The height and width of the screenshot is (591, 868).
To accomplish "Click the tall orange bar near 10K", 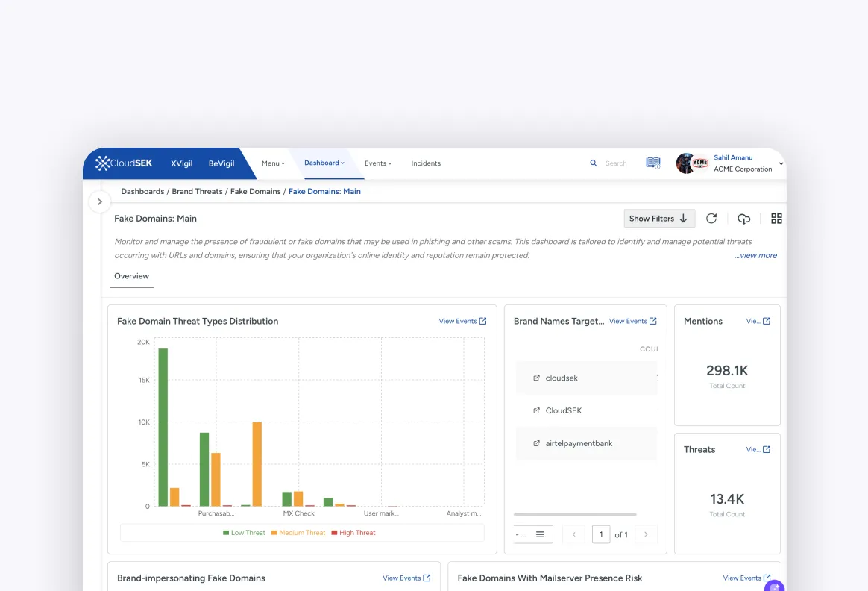I will coord(257,464).
